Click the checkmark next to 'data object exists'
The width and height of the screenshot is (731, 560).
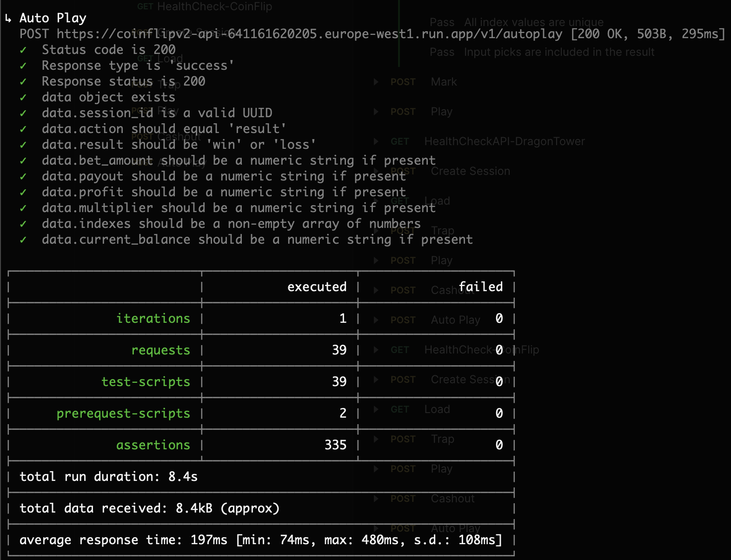(23, 98)
